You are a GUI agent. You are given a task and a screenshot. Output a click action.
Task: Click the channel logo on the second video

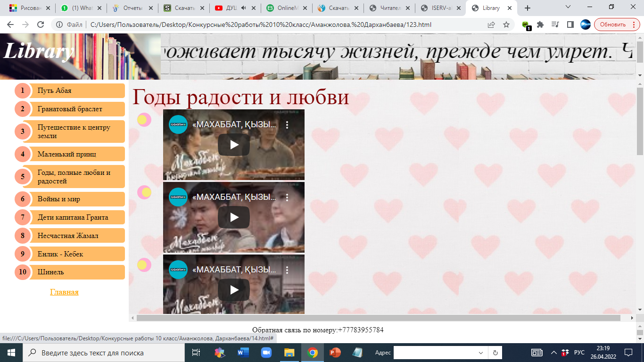coord(178,197)
